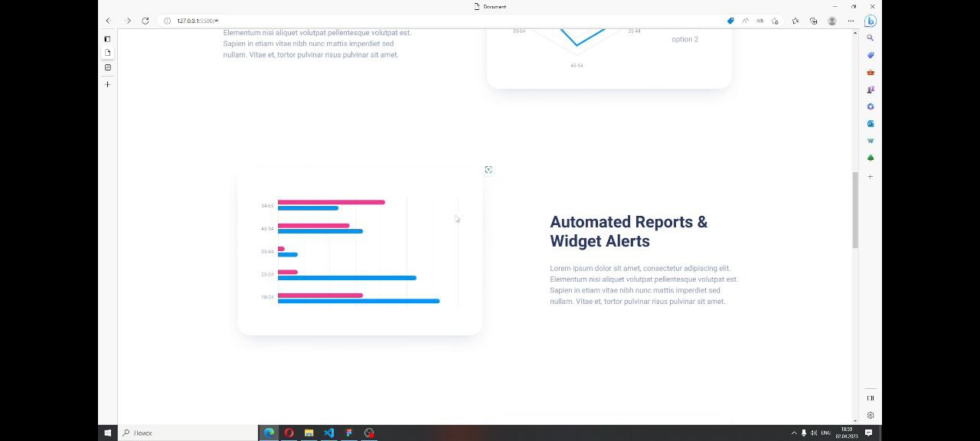Open sidebar Games chess icon
The image size is (980, 441).
pos(871,90)
